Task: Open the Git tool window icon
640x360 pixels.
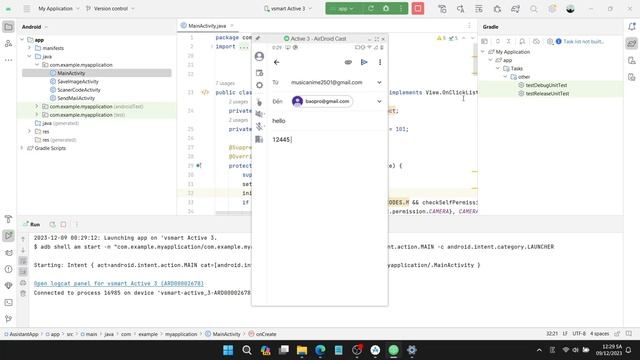Action: (8, 319)
